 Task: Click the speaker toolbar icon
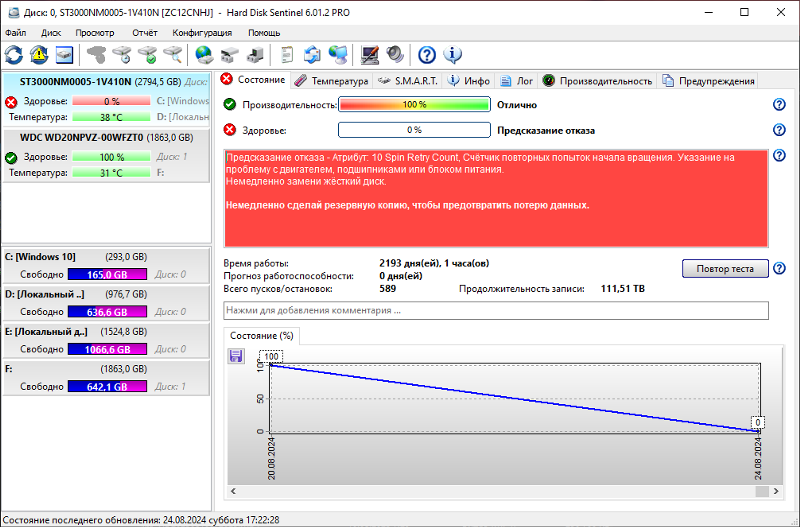[x=394, y=54]
